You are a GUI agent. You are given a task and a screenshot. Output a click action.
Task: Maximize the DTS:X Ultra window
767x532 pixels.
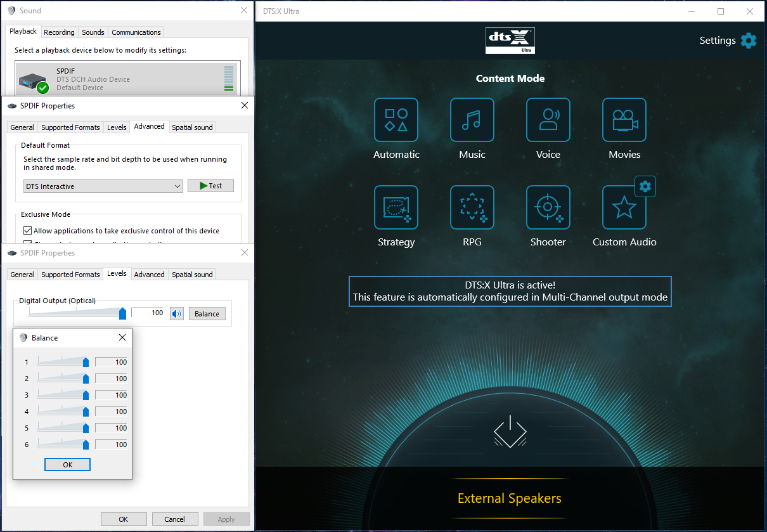[721, 11]
